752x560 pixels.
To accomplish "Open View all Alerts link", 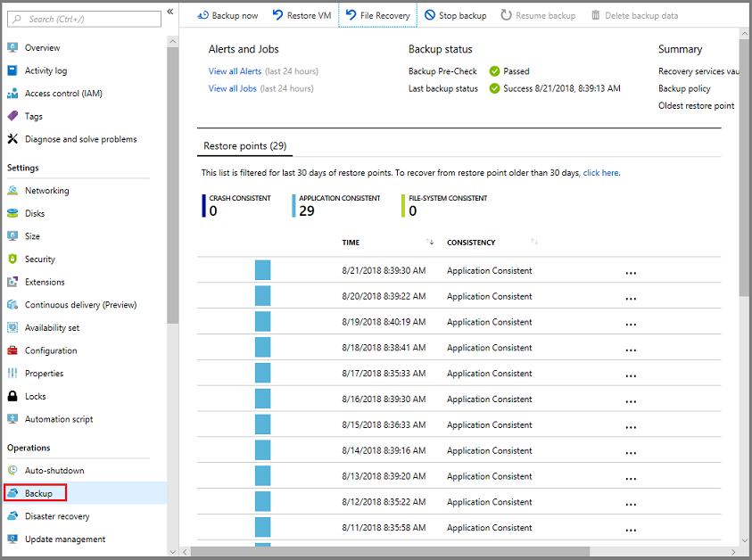I will pos(235,71).
